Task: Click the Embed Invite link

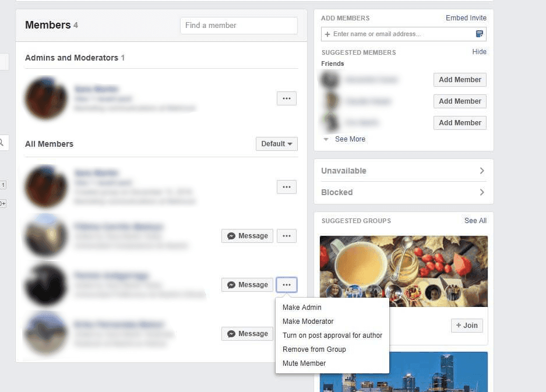Action: click(x=466, y=17)
